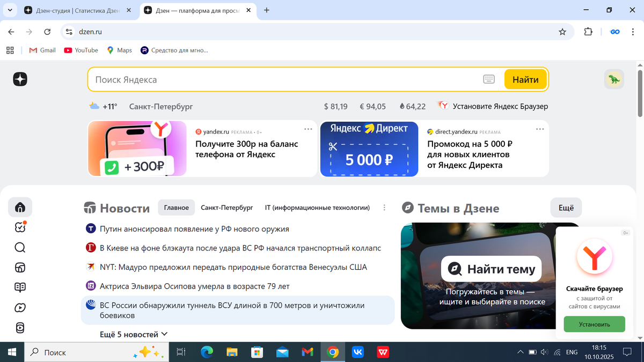644x362 pixels.
Task: Open the articles feed icon in the sidebar
Action: [x=20, y=267]
